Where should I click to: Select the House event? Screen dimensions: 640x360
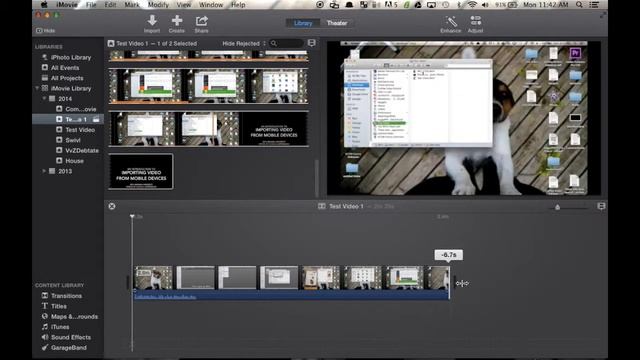(x=70, y=161)
